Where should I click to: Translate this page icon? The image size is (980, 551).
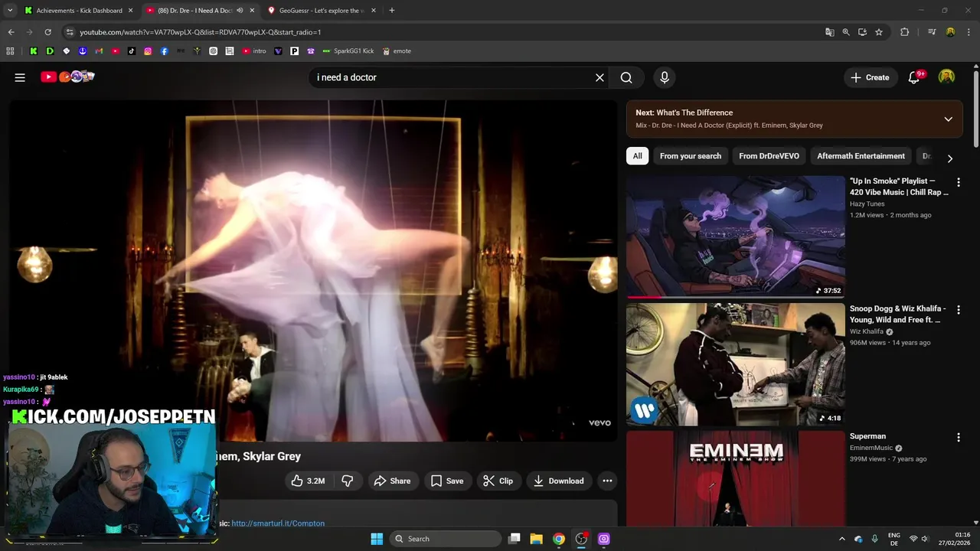(x=830, y=32)
